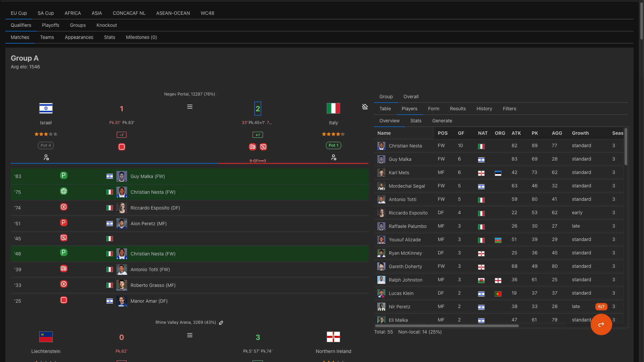The width and height of the screenshot is (644, 362).
Task: Toggle the star-player icon under Italy's flag
Action: click(x=334, y=157)
